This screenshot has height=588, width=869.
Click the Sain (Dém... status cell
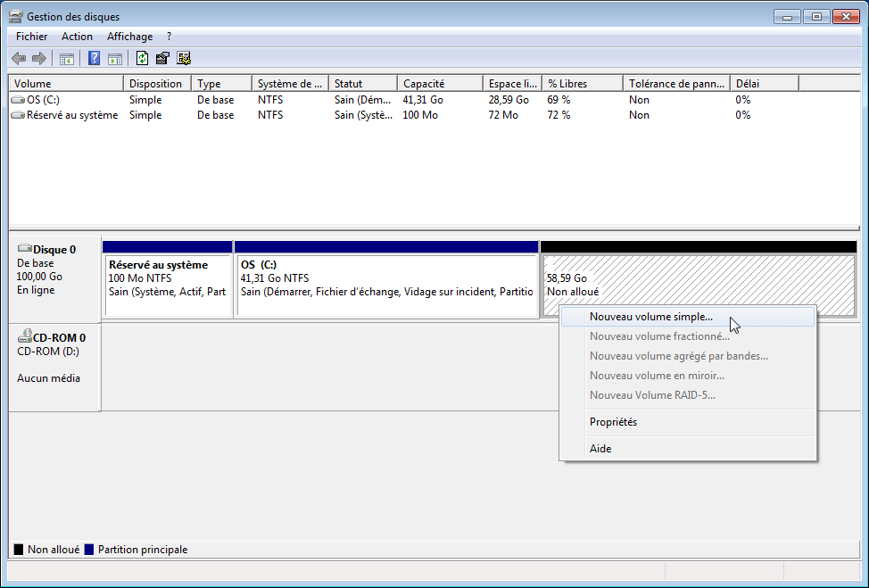tap(363, 100)
